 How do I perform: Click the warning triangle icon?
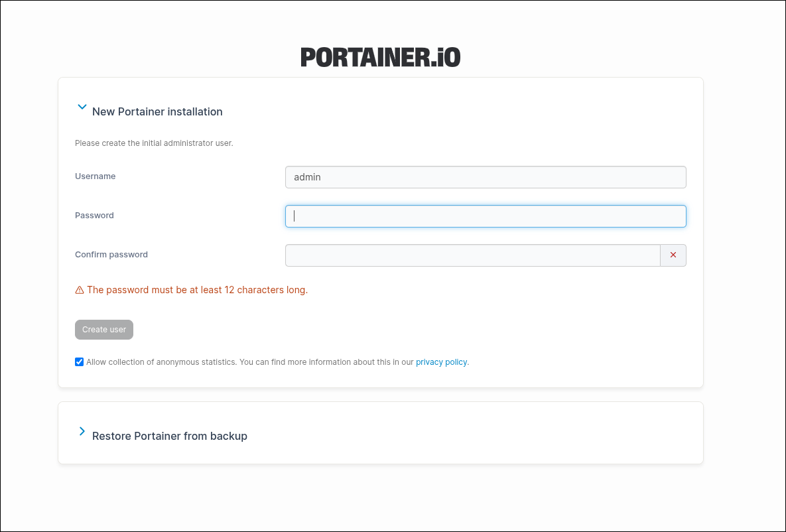pos(80,290)
